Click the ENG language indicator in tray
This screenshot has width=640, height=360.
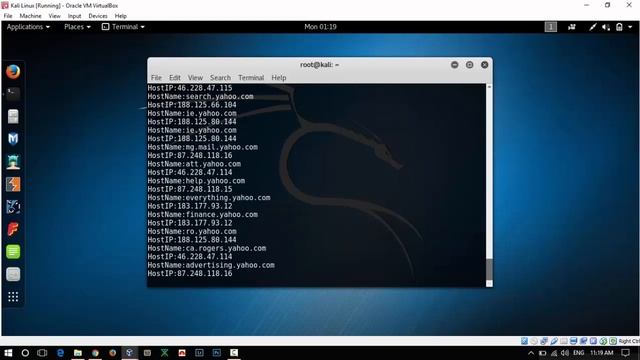coord(578,353)
